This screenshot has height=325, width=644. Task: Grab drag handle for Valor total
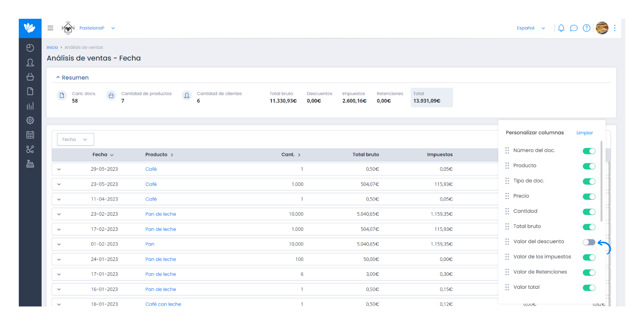pyautogui.click(x=507, y=287)
